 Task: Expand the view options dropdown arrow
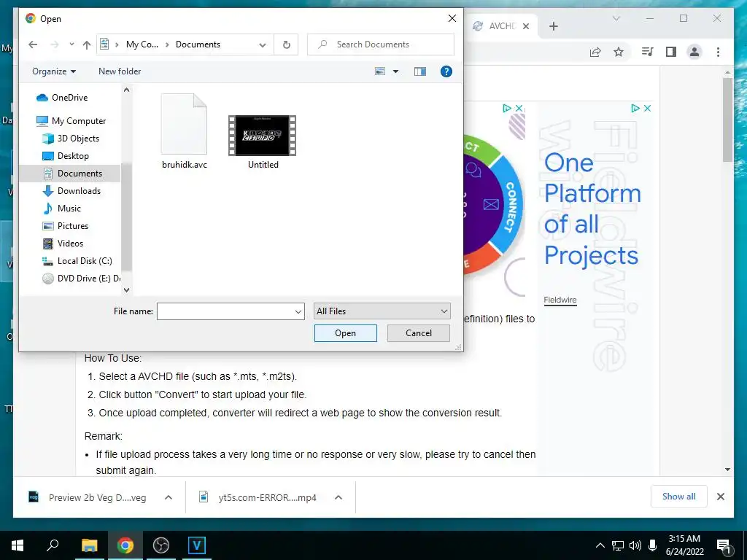(x=395, y=71)
